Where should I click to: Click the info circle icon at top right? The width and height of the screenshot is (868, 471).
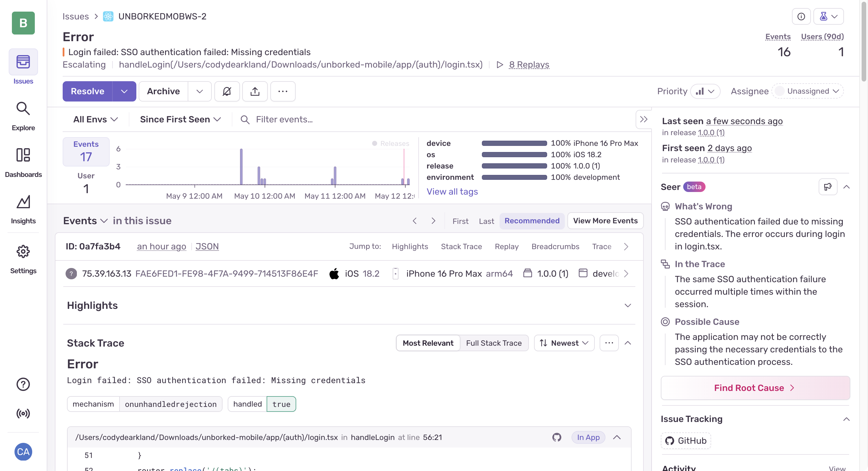tap(801, 16)
